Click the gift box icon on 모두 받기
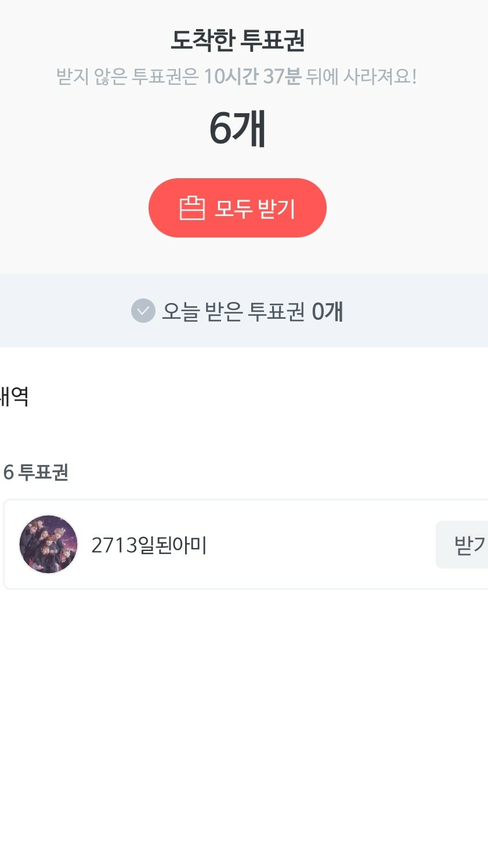 point(192,208)
